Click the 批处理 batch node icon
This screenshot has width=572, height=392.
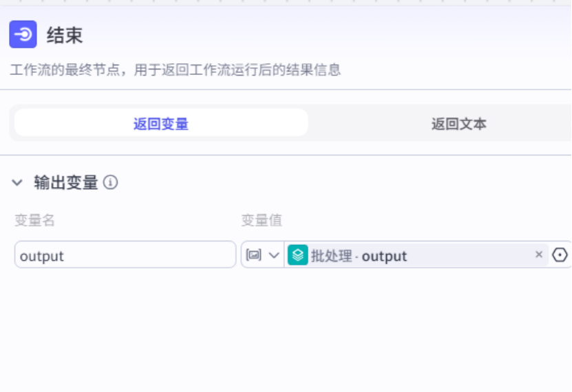(x=297, y=255)
